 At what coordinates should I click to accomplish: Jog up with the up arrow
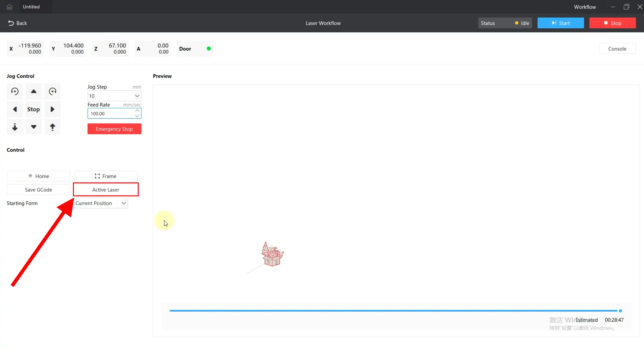[x=34, y=91]
